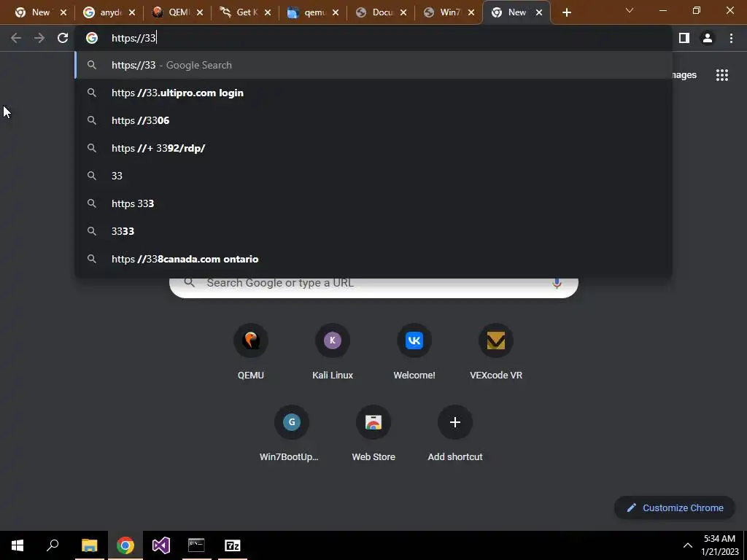The height and width of the screenshot is (560, 747).
Task: Click the Customize Chrome button
Action: (675, 507)
